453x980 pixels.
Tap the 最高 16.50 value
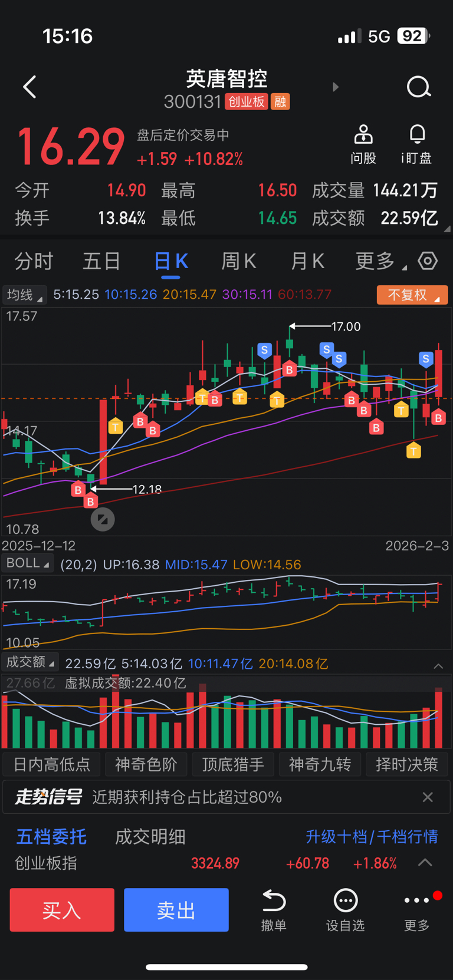click(277, 190)
